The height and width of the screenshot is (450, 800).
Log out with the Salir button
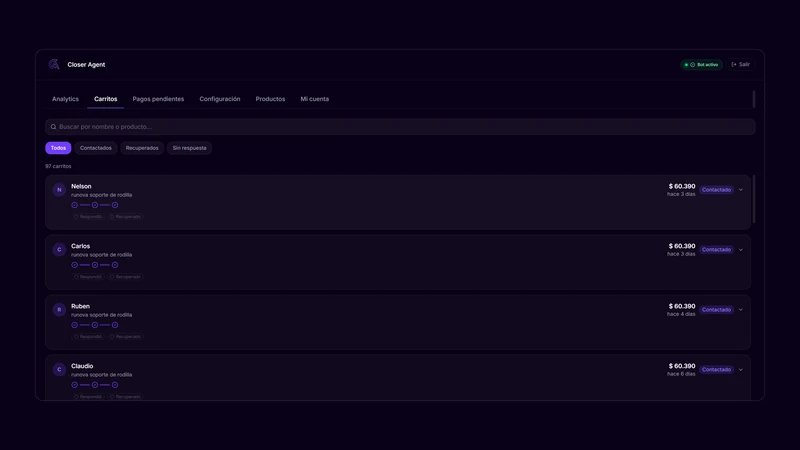[x=740, y=64]
